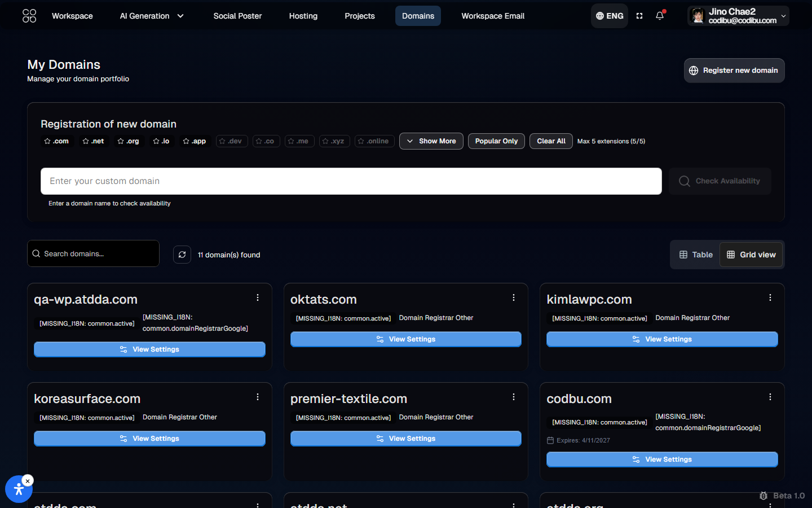The width and height of the screenshot is (812, 508).
Task: Click the refresh domains icon
Action: pos(182,255)
